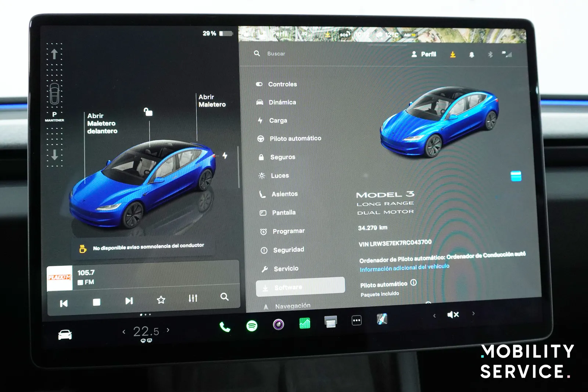Decrease cabin temperature with left arrow

click(124, 332)
